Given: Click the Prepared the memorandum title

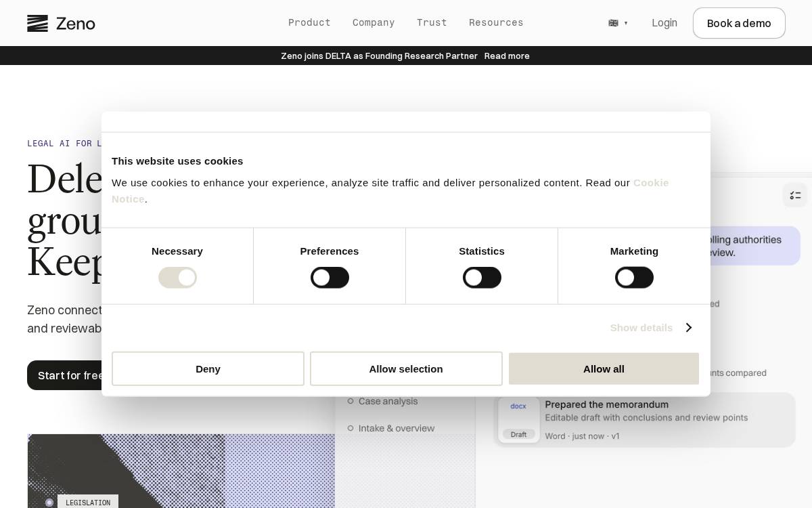Looking at the screenshot, I should click(x=606, y=404).
